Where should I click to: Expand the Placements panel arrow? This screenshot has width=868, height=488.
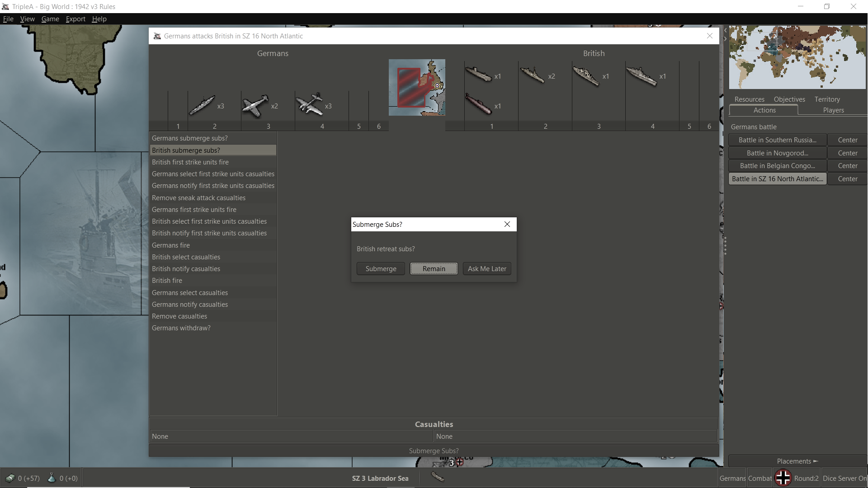(x=816, y=461)
